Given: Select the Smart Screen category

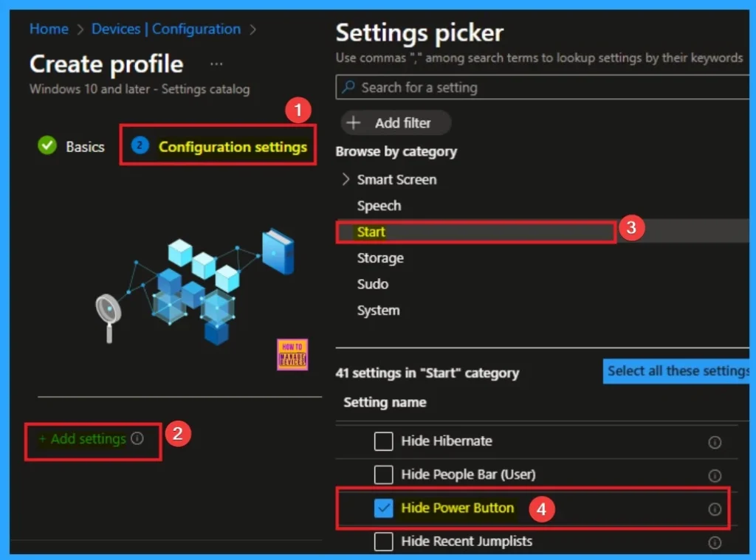Looking at the screenshot, I should [396, 179].
